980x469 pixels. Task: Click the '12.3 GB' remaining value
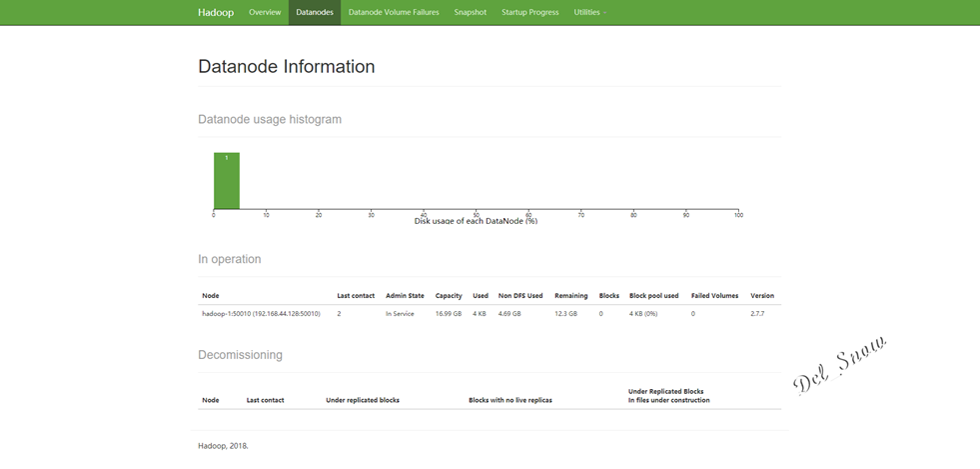click(x=565, y=314)
